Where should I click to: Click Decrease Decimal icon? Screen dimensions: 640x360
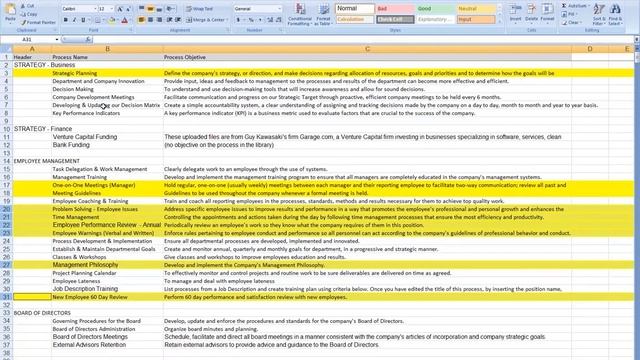pos(278,20)
